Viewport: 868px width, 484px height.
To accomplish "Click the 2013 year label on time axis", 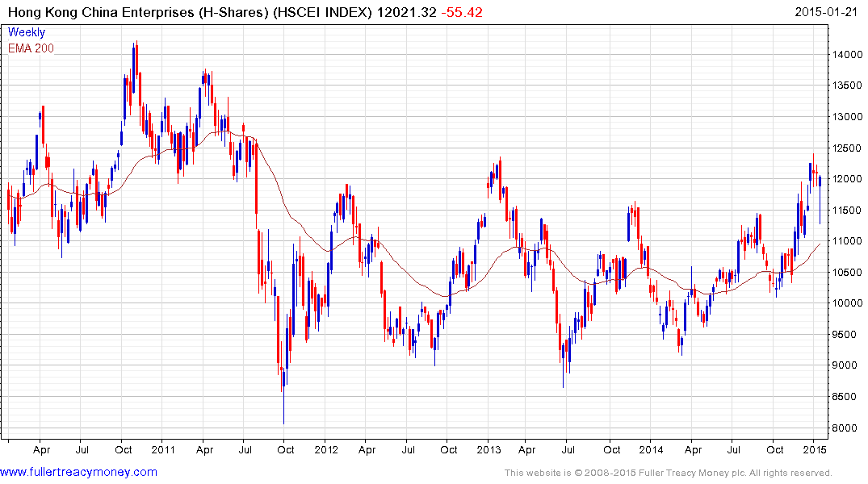I will point(489,449).
